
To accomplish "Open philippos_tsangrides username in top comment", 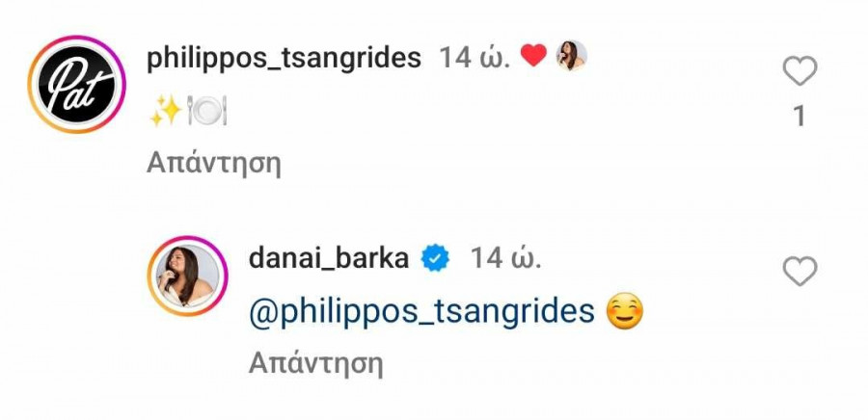I will pyautogui.click(x=284, y=58).
